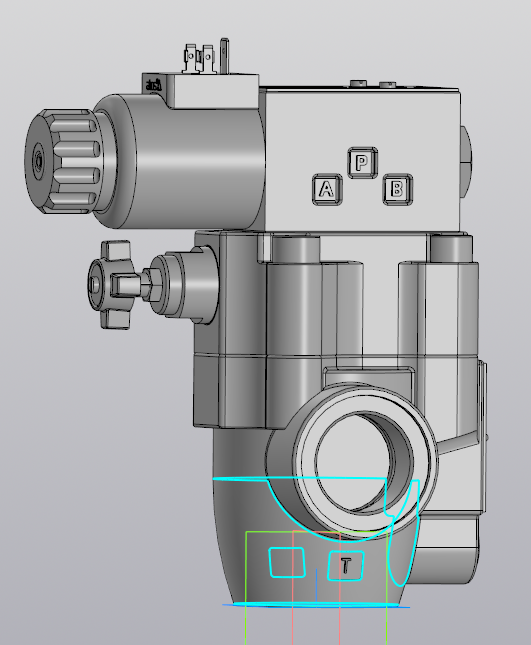Click inside the large round port bore

(364, 462)
